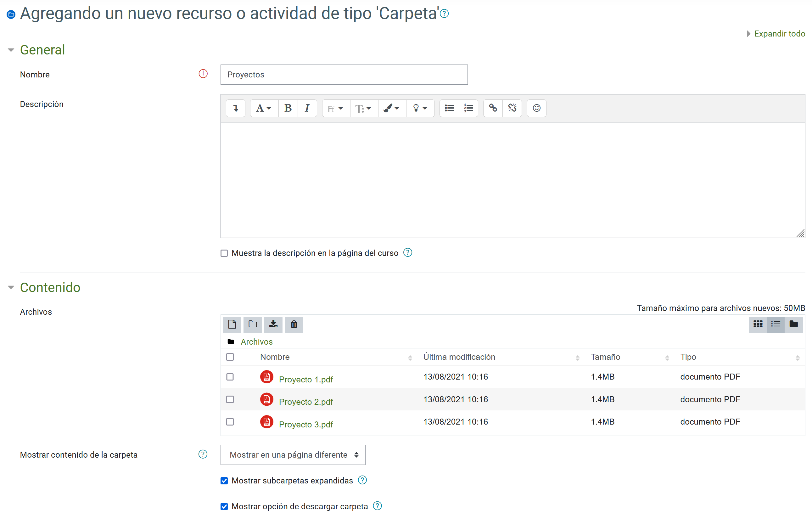Click the delete trash icon
This screenshot has height=519, width=812.
[294, 324]
